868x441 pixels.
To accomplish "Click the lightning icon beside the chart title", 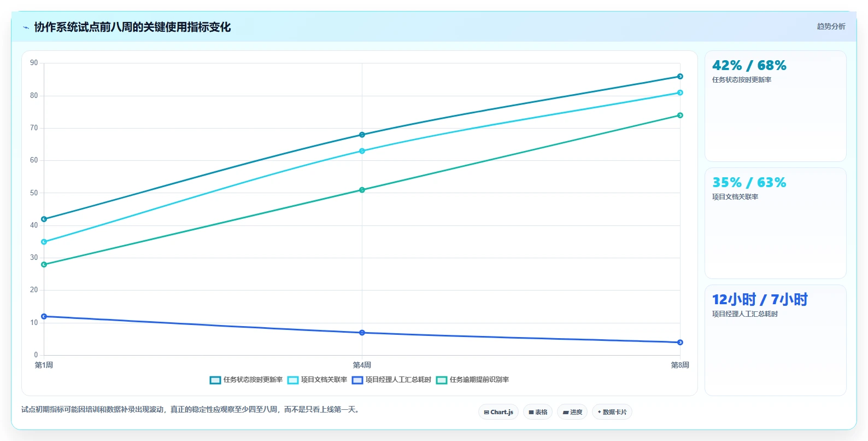I will coord(26,27).
